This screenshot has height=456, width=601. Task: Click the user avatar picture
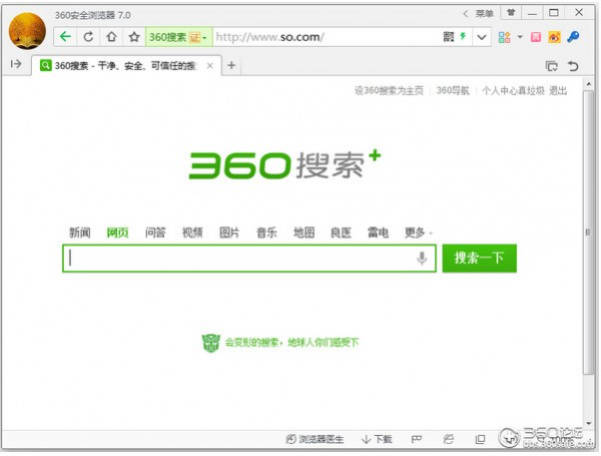(28, 31)
